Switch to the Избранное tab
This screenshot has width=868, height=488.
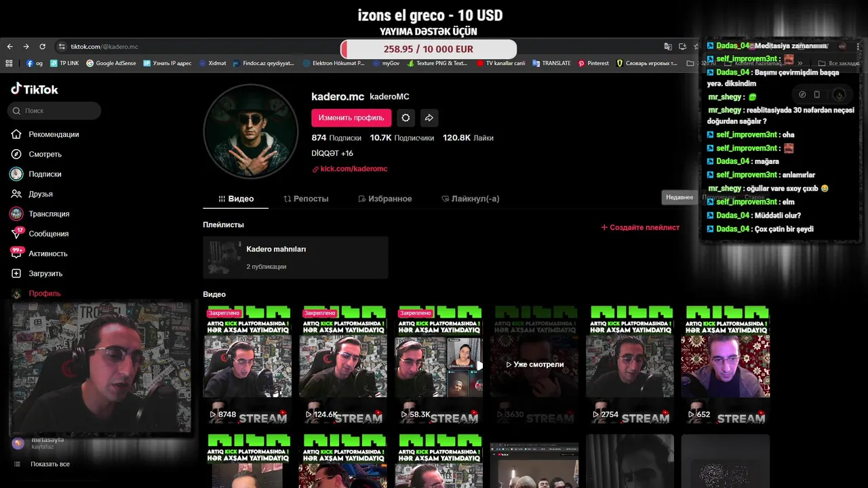[385, 199]
